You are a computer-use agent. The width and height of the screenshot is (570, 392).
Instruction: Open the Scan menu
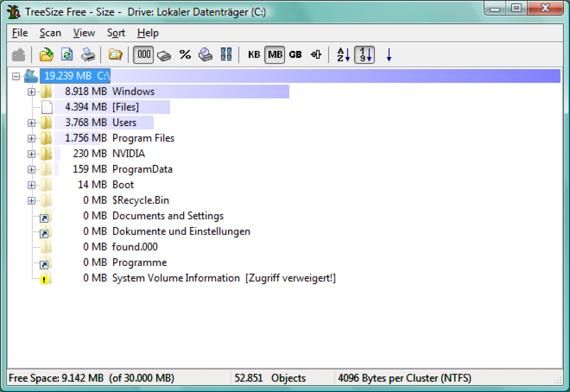pyautogui.click(x=50, y=33)
